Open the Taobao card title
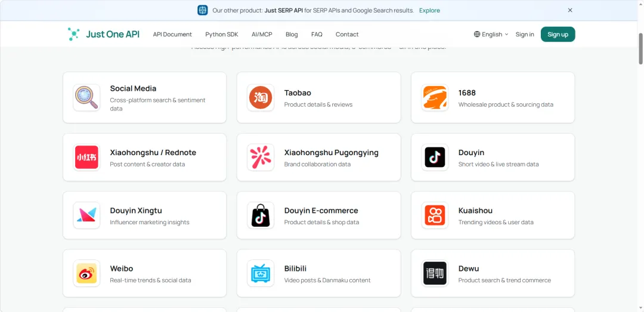Image resolution: width=644 pixels, height=312 pixels. [298, 93]
